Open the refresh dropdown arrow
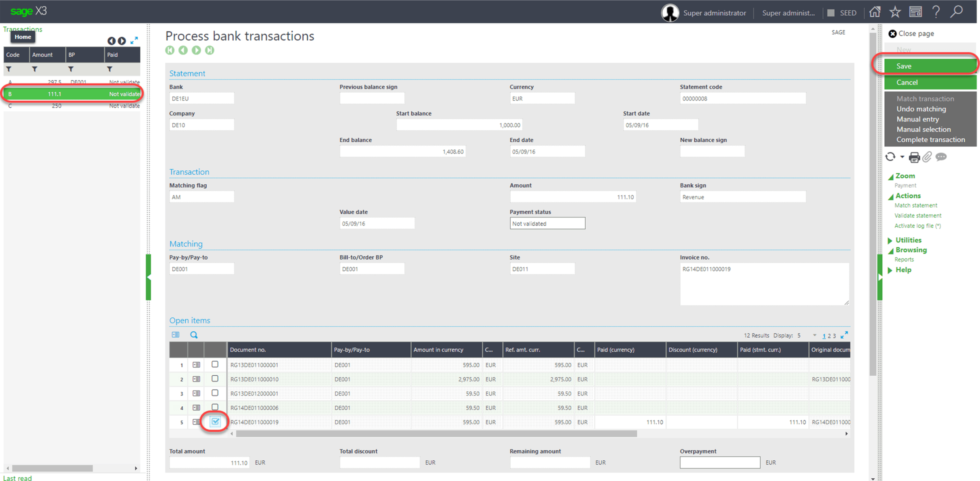 tap(902, 157)
